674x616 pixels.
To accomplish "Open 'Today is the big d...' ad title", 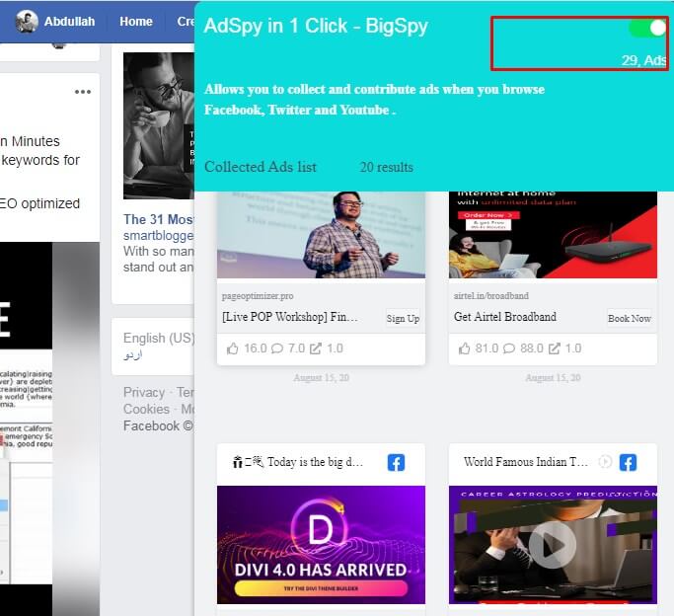I will pos(297,462).
